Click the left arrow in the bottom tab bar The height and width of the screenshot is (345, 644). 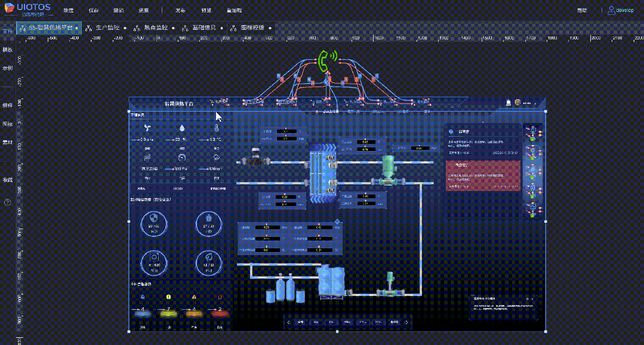pyautogui.click(x=289, y=322)
